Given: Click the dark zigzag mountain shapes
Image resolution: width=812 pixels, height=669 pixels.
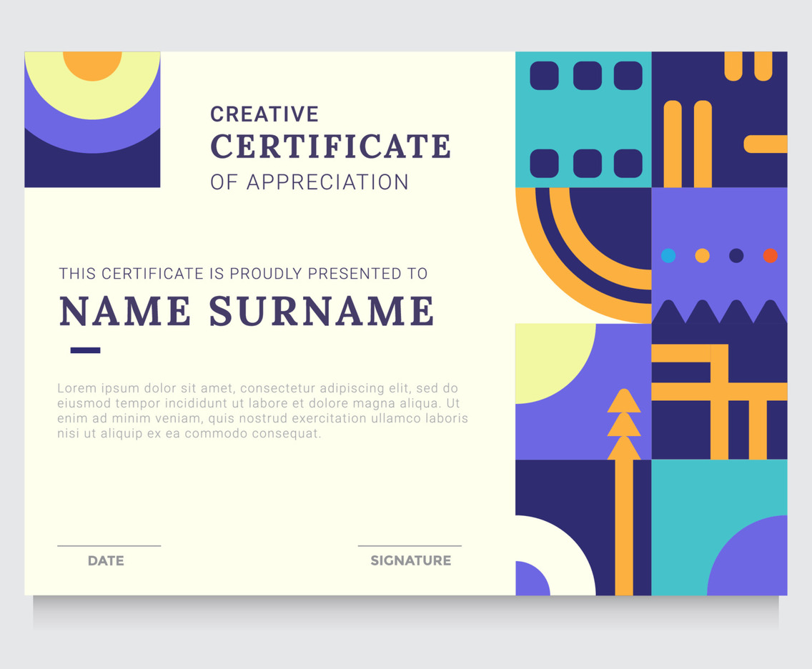Looking at the screenshot, I should 719,312.
